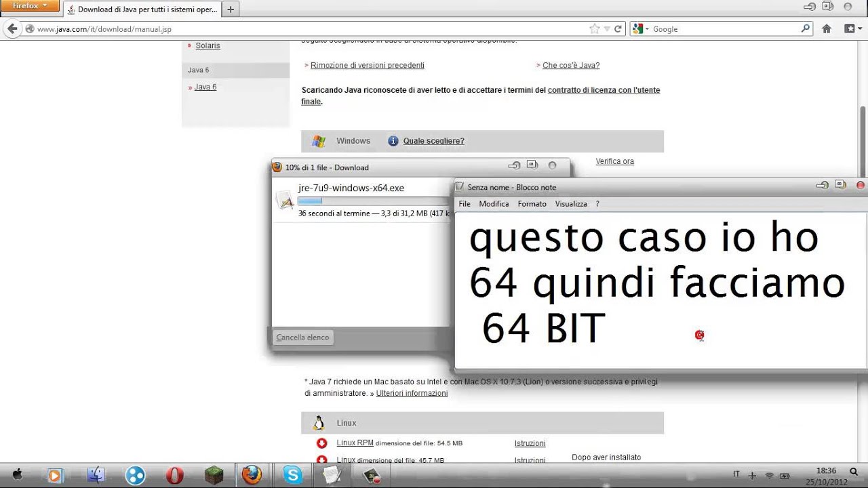Go to the Firefox home page
The width and height of the screenshot is (868, 488).
pyautogui.click(x=827, y=29)
